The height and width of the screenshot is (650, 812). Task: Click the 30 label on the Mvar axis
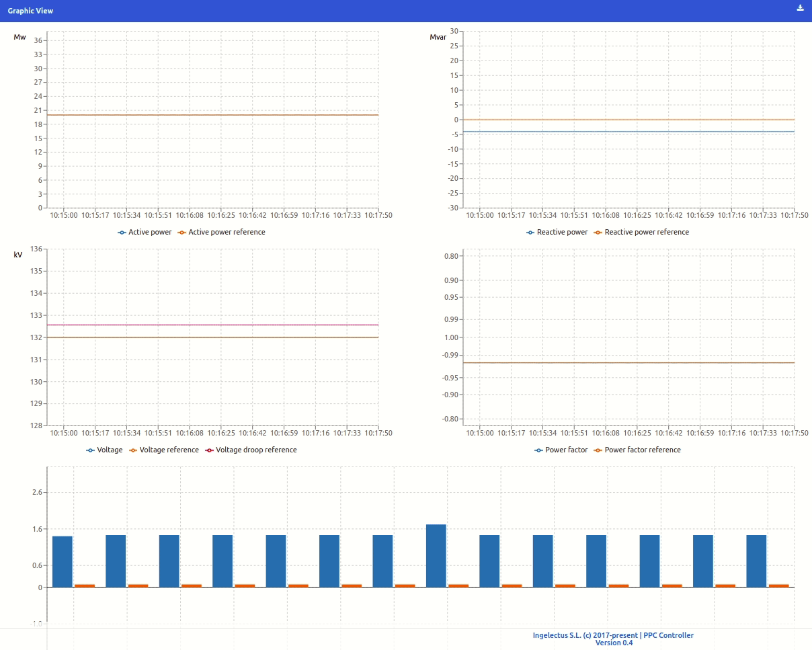pos(454,31)
